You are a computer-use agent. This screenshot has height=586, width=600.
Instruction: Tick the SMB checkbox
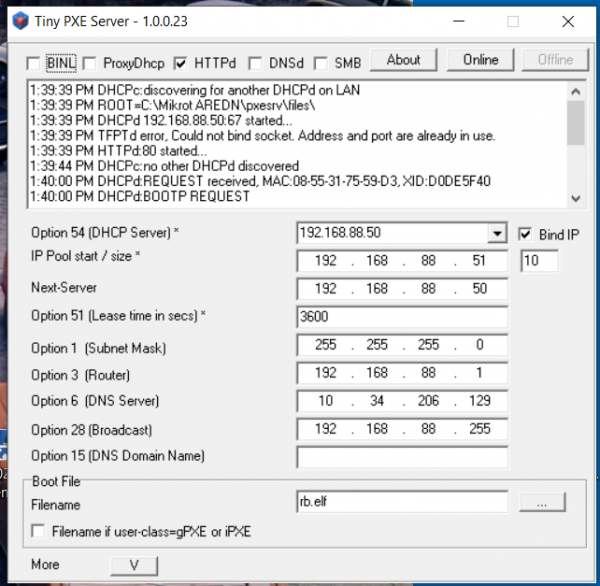[x=321, y=63]
